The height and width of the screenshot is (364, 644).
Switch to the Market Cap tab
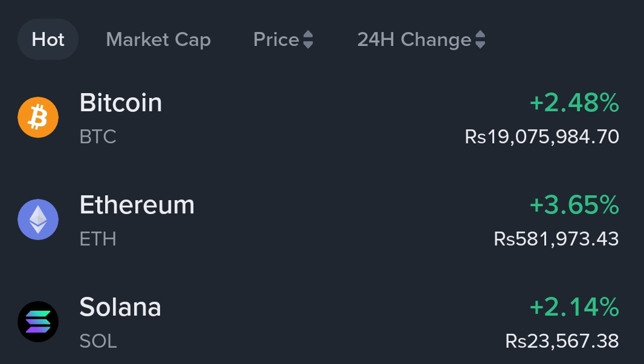click(158, 40)
